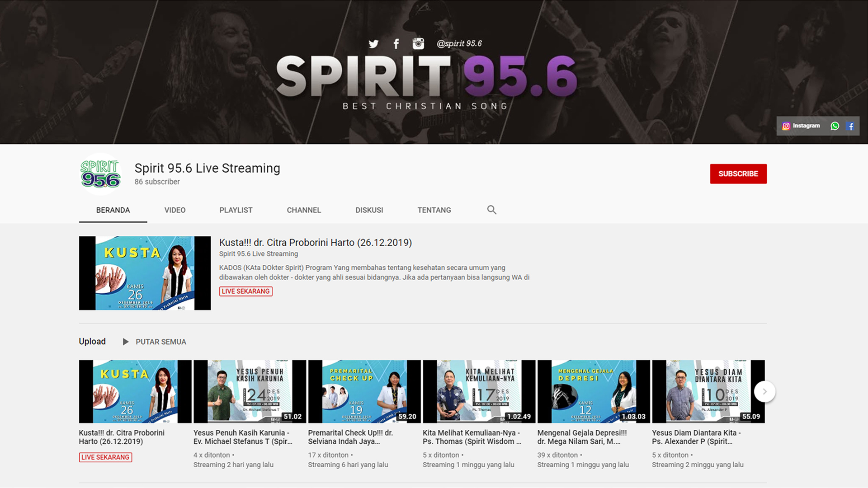Play Yesus Penuh Kasih Karunia video thumbnail

tap(250, 391)
